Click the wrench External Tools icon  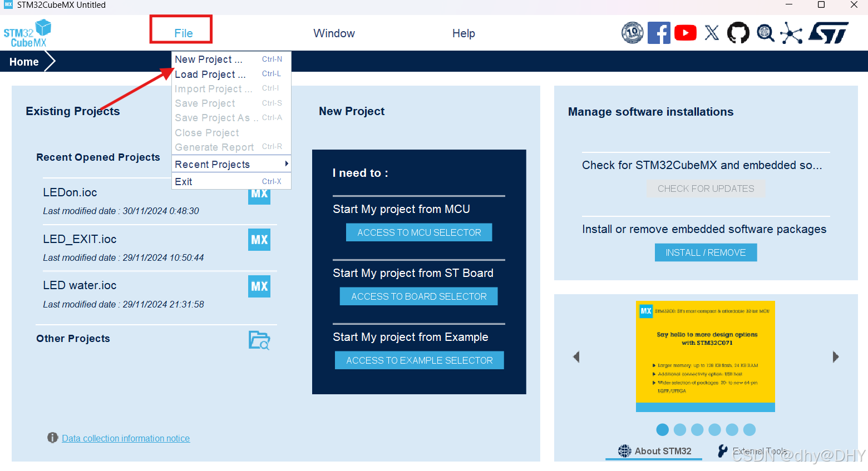point(722,451)
